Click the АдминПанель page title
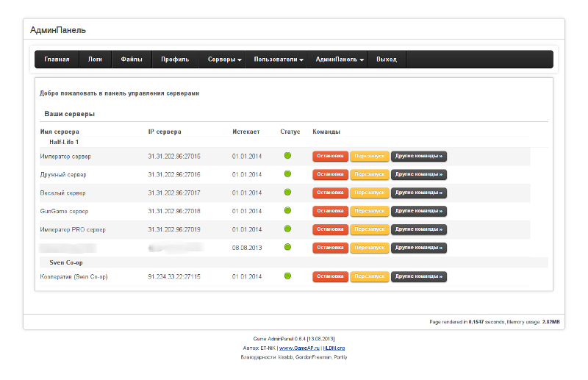The height and width of the screenshot is (380, 588). tap(58, 30)
